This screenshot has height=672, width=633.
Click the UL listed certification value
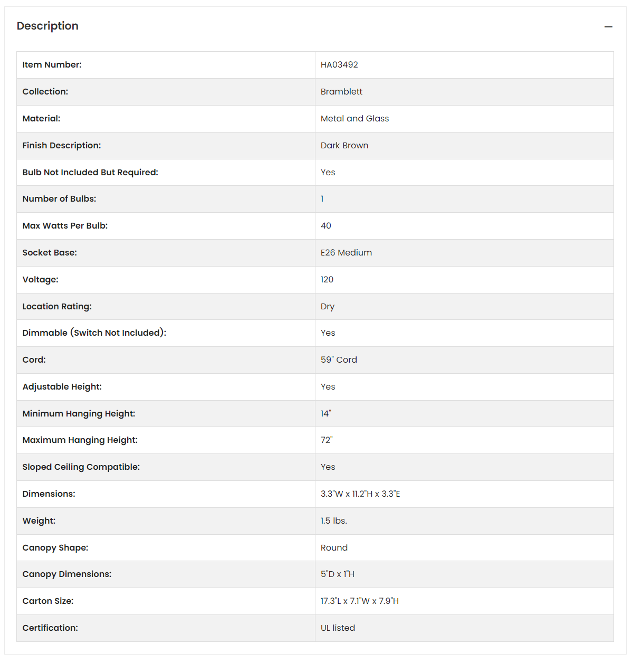pyautogui.click(x=338, y=628)
